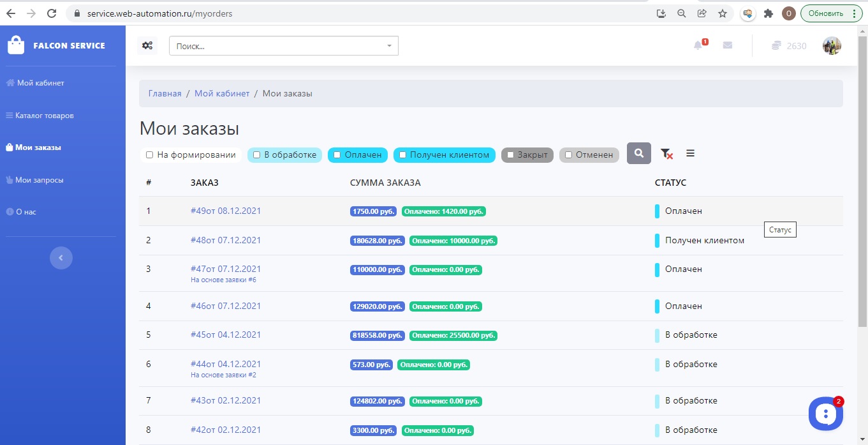The height and width of the screenshot is (445, 868).
Task: Click the notification bell icon
Action: click(x=698, y=45)
